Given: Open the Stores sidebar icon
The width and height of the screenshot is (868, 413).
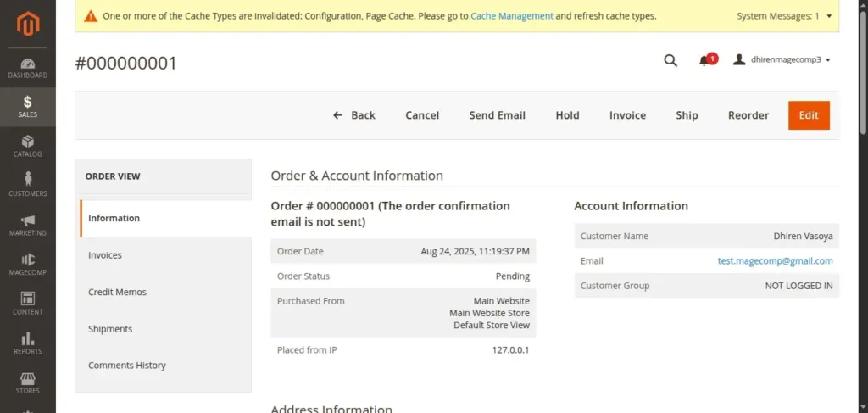Looking at the screenshot, I should [x=28, y=382].
